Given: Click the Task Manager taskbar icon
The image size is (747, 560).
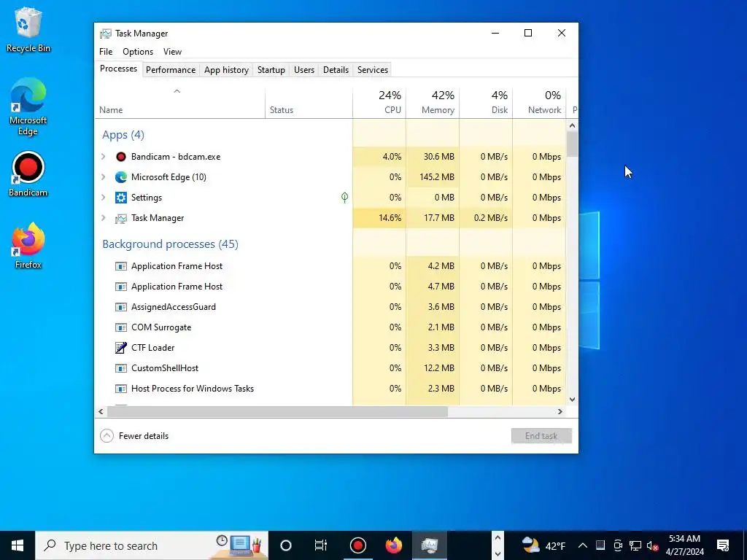Looking at the screenshot, I should 430,545.
